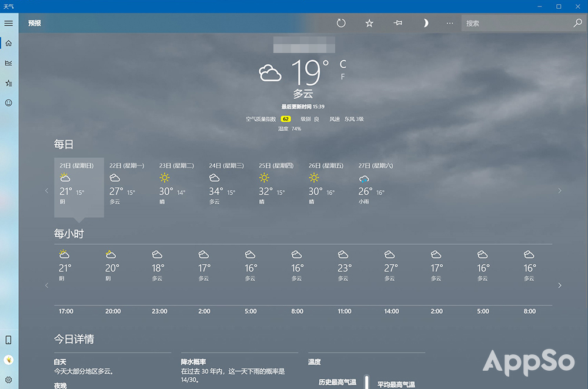Open historical weather charts from sidebar
Image resolution: width=588 pixels, height=389 pixels.
click(x=8, y=63)
